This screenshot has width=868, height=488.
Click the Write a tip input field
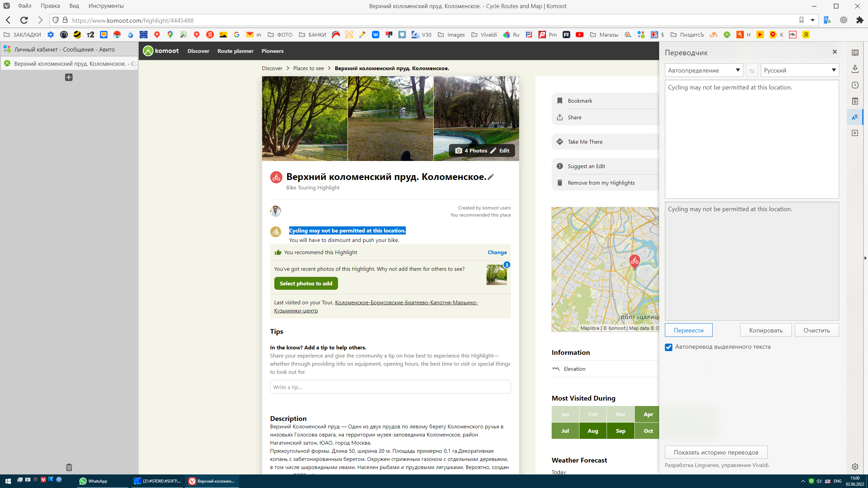tap(390, 387)
